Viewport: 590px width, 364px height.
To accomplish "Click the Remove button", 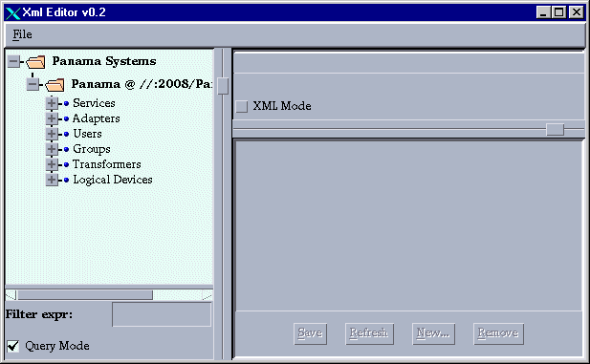I will click(498, 333).
